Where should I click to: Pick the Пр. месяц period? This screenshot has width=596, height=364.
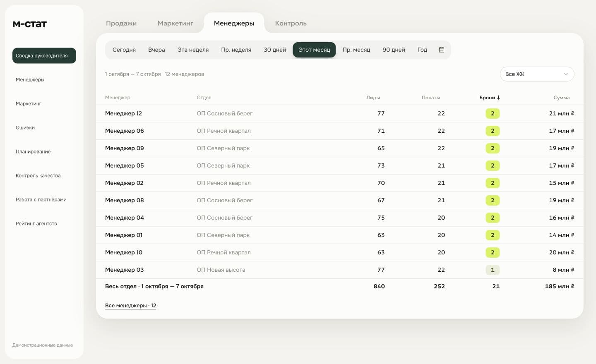click(356, 50)
